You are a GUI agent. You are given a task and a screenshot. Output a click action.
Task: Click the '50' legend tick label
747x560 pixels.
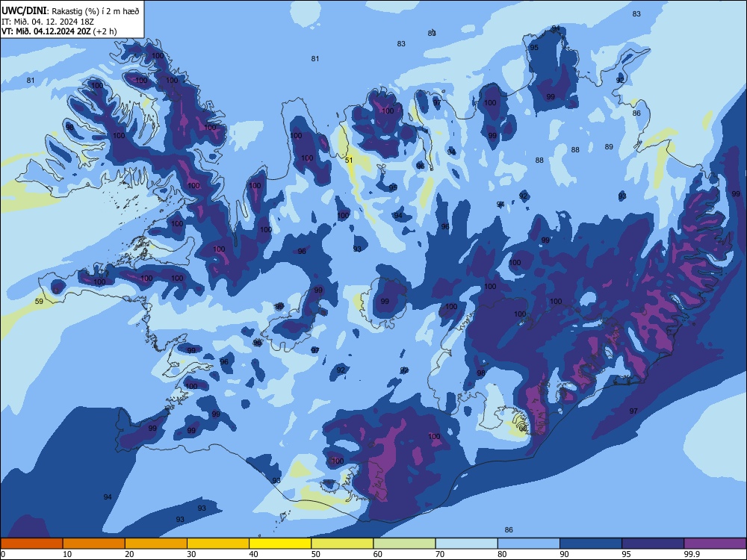coord(316,554)
